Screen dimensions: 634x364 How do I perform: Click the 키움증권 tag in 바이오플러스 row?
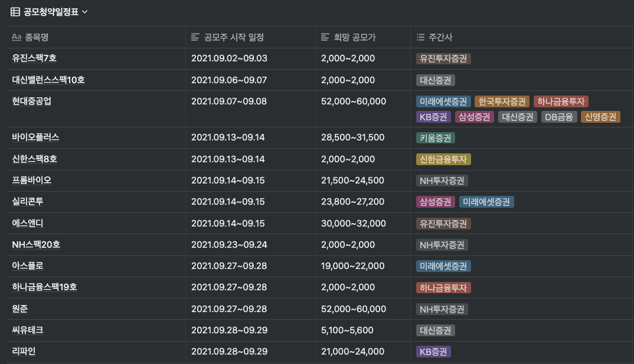click(436, 138)
